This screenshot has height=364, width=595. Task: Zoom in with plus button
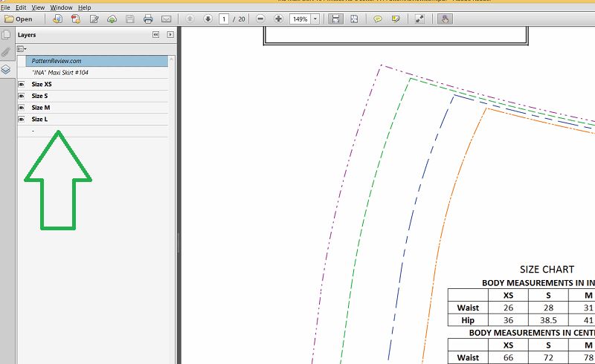coord(278,19)
